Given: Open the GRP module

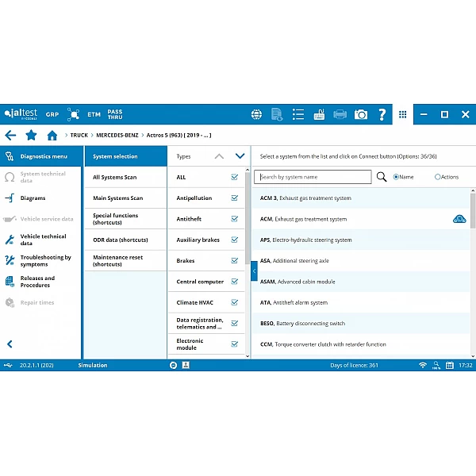Looking at the screenshot, I should [x=52, y=114].
